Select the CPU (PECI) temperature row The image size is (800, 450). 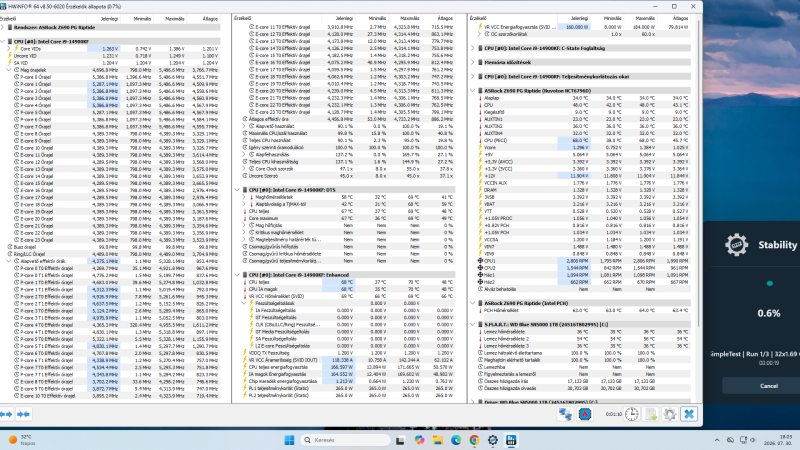click(x=581, y=140)
